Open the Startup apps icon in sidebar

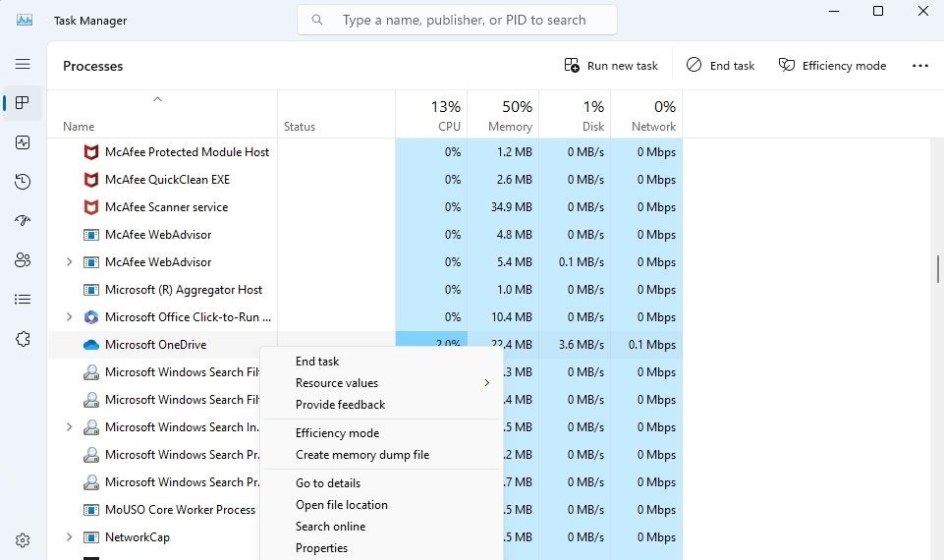coord(23,221)
